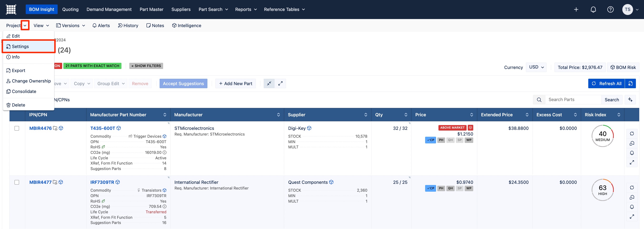Click the copy icon after MBIR4476

[55, 128]
